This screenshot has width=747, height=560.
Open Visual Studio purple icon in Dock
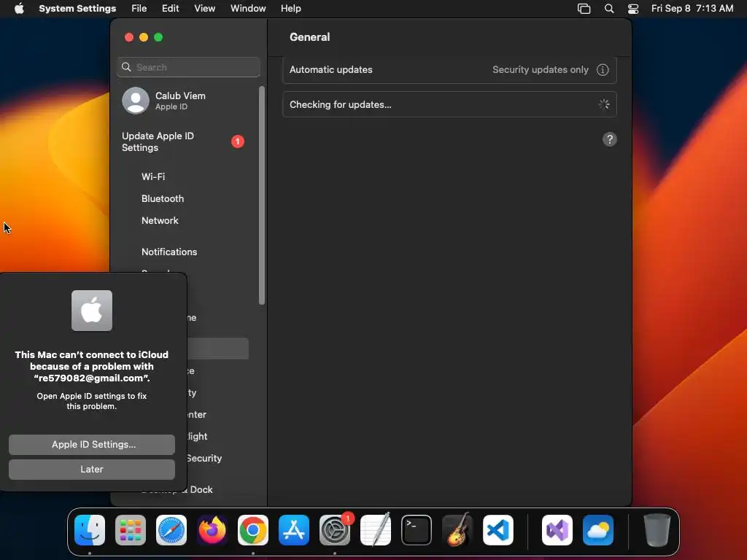[x=557, y=530]
